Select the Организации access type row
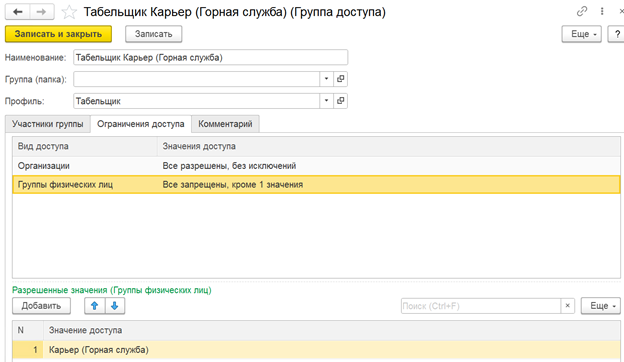The height and width of the screenshot is (362, 624). coord(316,165)
